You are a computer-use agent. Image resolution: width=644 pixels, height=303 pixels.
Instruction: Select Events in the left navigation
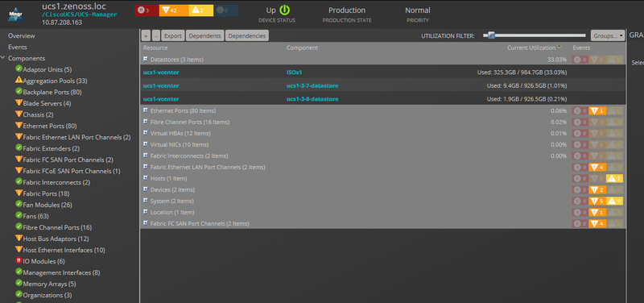pos(17,47)
